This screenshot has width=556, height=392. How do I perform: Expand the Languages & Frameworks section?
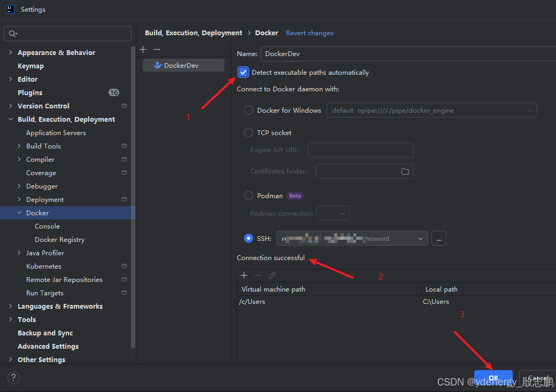pyautogui.click(x=11, y=306)
